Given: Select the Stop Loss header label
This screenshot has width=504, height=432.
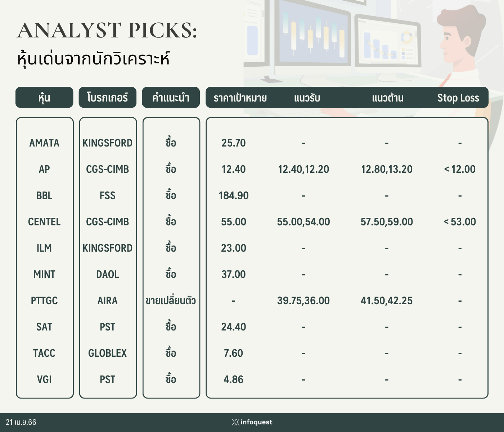Looking at the screenshot, I should (458, 98).
